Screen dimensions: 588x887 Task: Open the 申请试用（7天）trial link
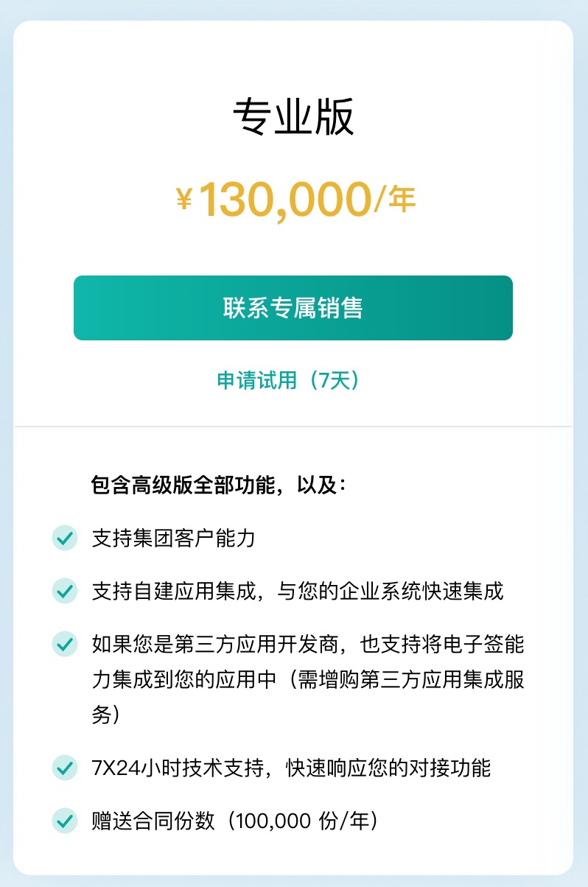(289, 380)
